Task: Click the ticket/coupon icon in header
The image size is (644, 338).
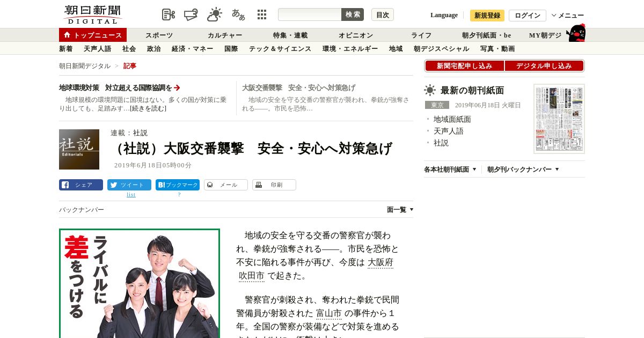Action: pos(191,14)
